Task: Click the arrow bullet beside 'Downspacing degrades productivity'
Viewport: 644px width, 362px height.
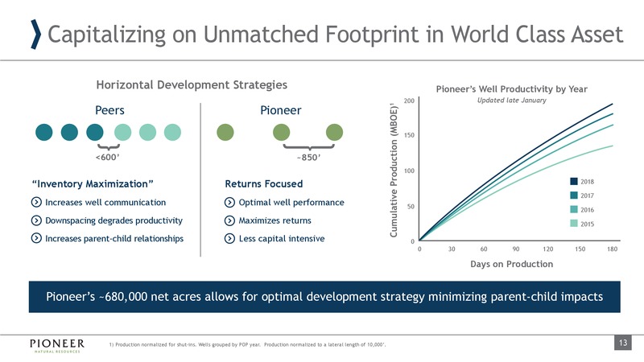Action: tap(36, 220)
